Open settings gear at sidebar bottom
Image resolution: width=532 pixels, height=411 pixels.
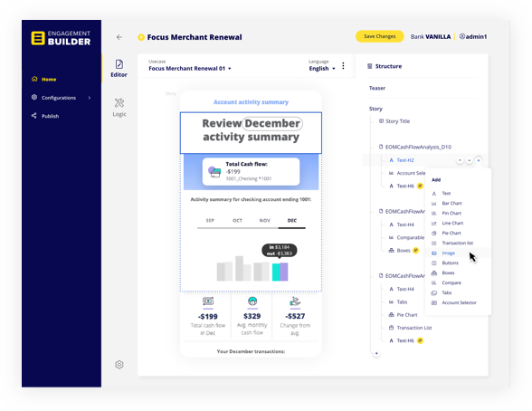pyautogui.click(x=119, y=365)
